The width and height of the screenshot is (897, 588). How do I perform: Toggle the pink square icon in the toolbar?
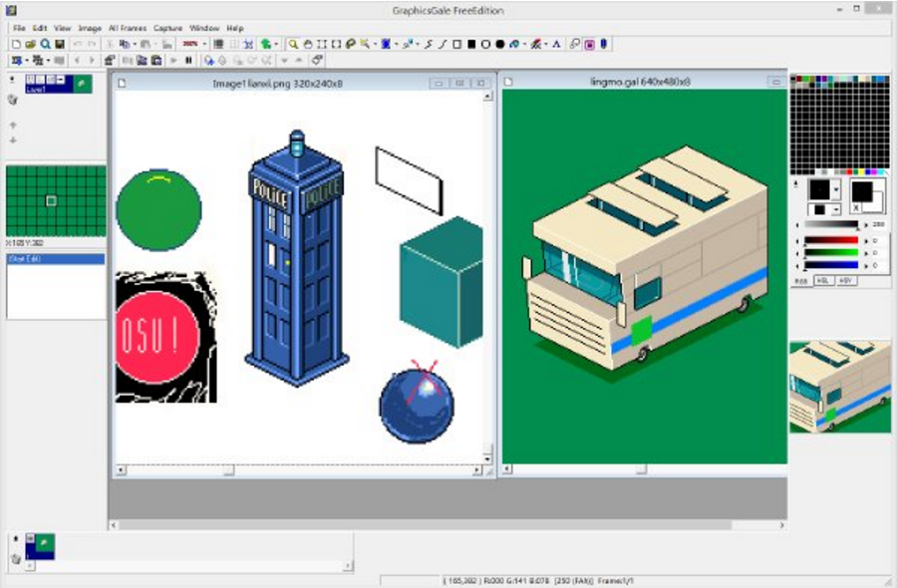point(589,44)
